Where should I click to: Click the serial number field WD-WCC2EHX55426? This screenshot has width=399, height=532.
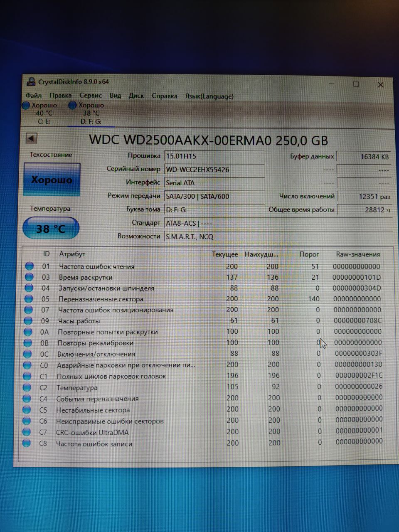tap(214, 170)
